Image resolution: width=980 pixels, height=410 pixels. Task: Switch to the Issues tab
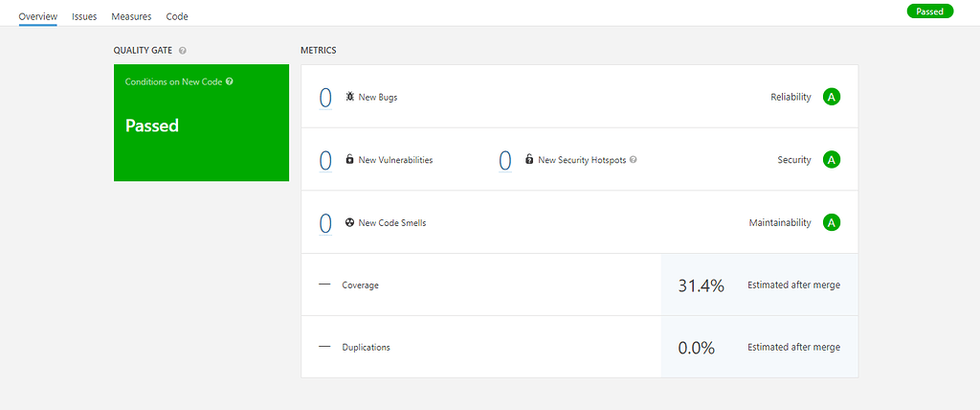[x=84, y=16]
